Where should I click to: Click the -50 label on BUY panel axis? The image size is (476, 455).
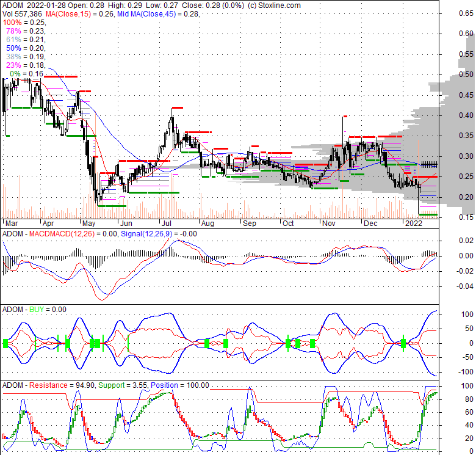[467, 357]
